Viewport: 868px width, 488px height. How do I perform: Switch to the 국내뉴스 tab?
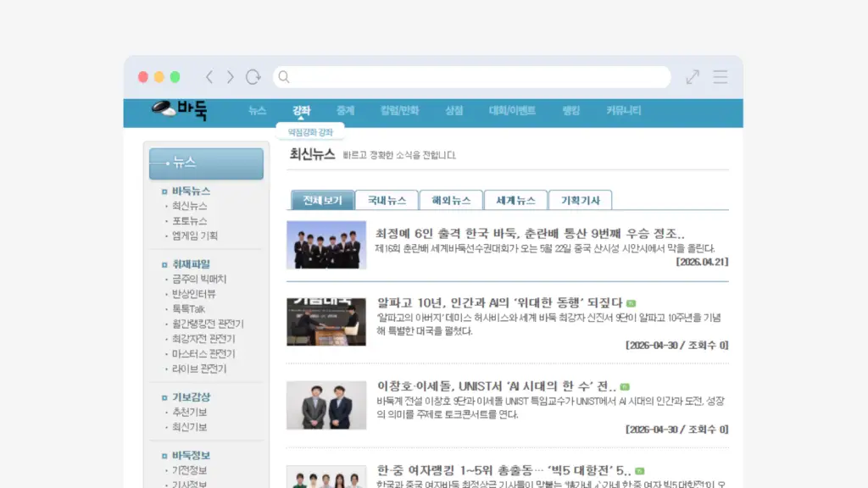click(387, 200)
